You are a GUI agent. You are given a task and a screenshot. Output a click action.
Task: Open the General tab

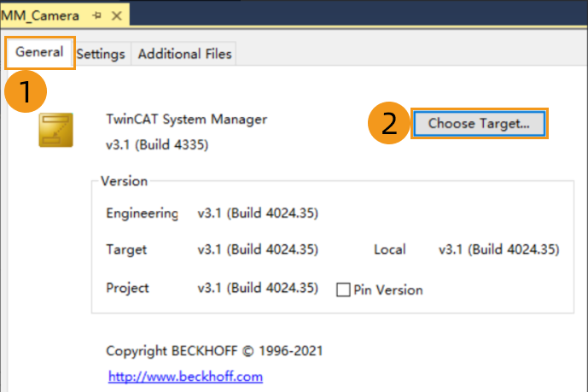coord(39,52)
